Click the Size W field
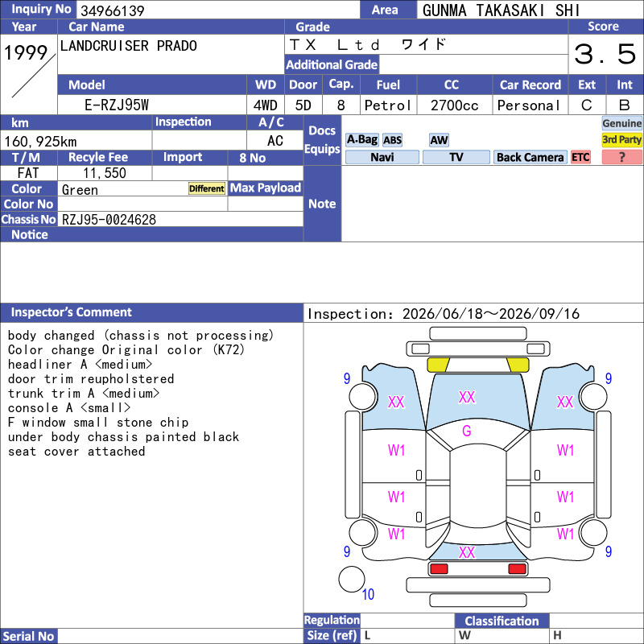644x644 pixels. tap(502, 636)
